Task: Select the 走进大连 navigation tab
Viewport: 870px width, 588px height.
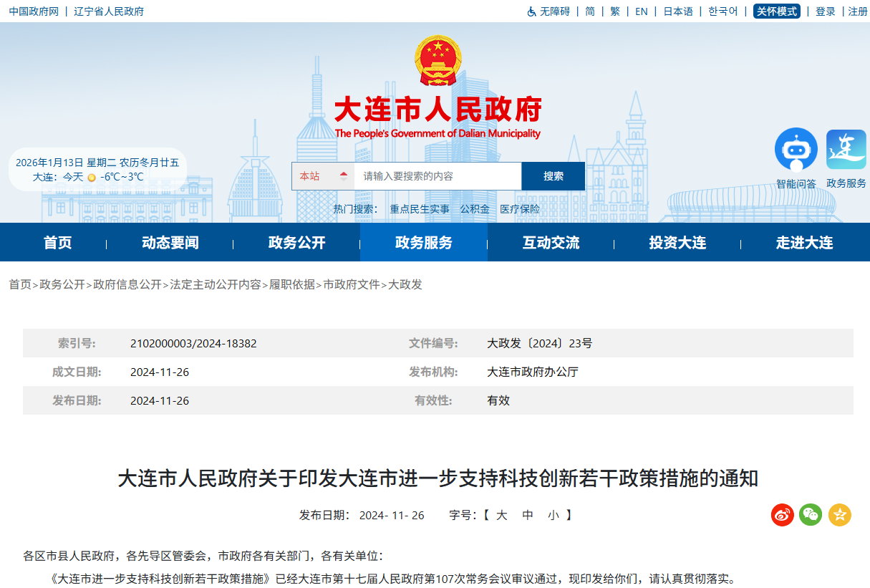Action: click(805, 242)
